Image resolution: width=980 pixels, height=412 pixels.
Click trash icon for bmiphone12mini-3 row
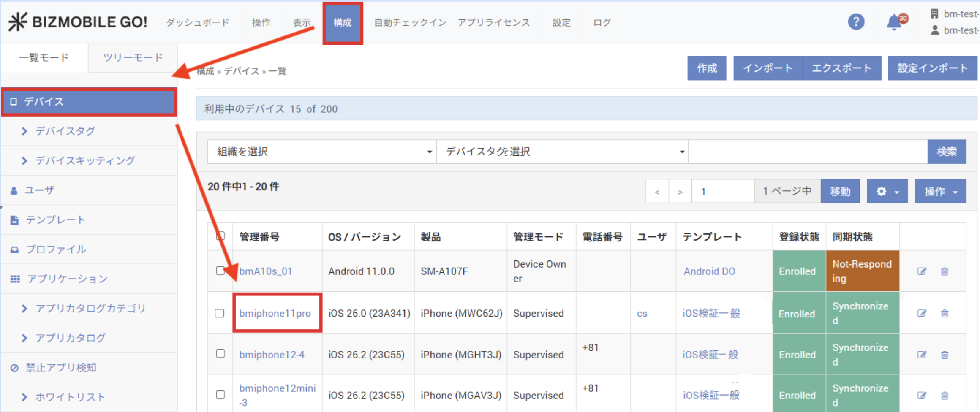[945, 396]
